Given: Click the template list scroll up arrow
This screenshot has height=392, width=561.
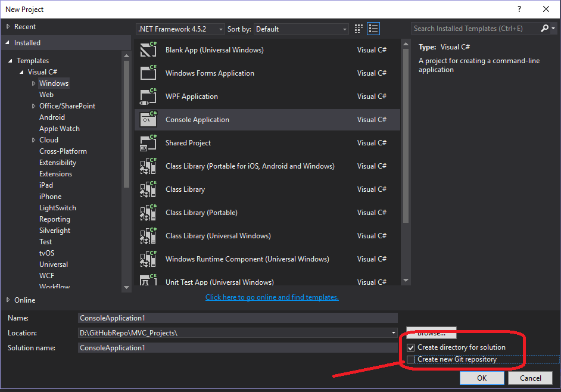Looking at the screenshot, I should (x=406, y=44).
